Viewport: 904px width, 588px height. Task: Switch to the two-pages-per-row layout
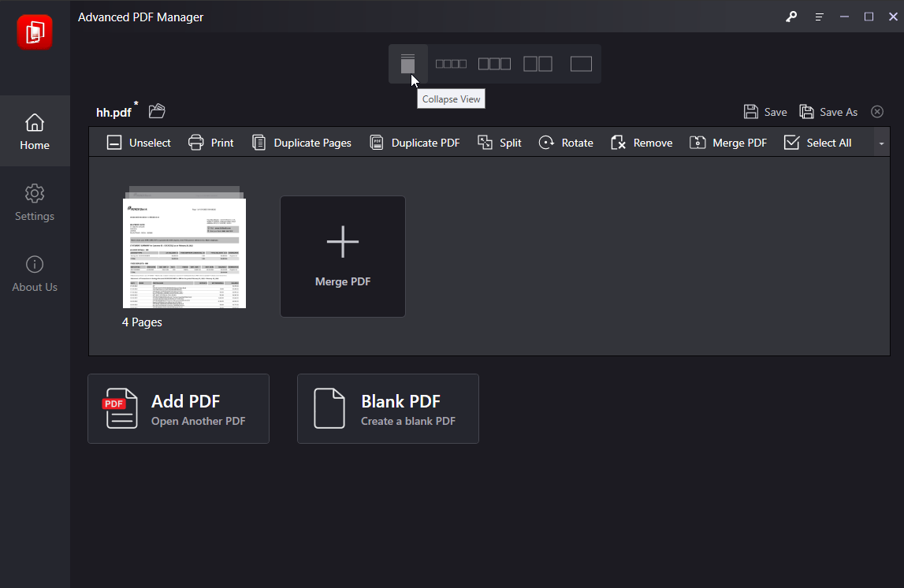tap(538, 63)
